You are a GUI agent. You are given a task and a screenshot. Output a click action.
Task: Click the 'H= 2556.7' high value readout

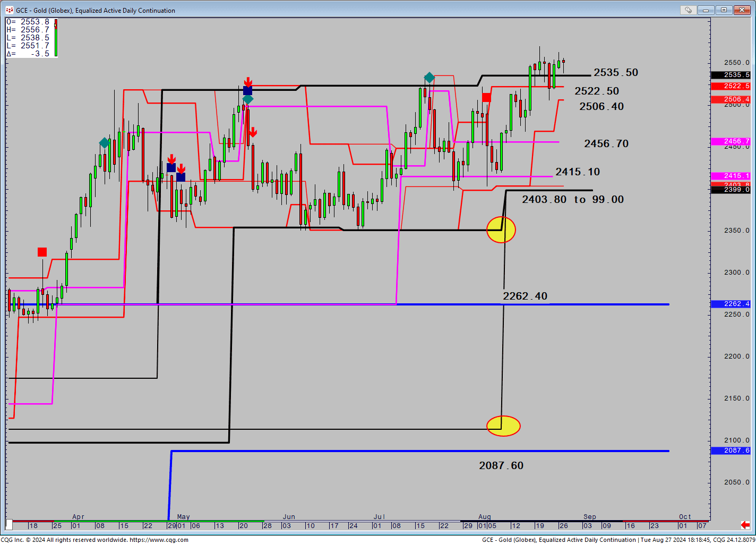[28, 30]
